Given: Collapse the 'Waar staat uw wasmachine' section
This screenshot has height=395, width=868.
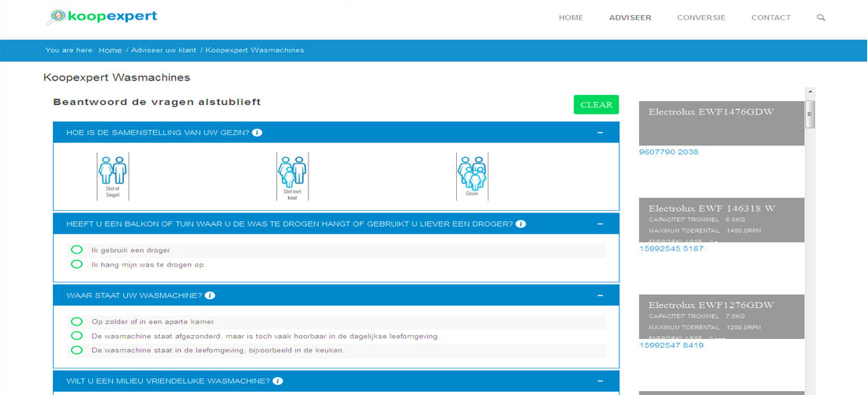Looking at the screenshot, I should click(x=600, y=295).
